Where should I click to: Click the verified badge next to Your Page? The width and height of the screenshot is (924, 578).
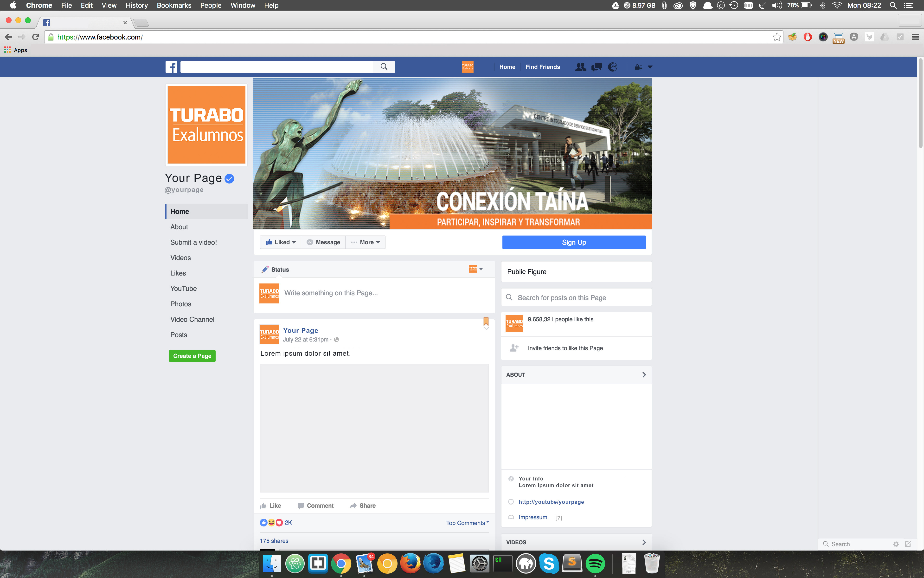229,178
